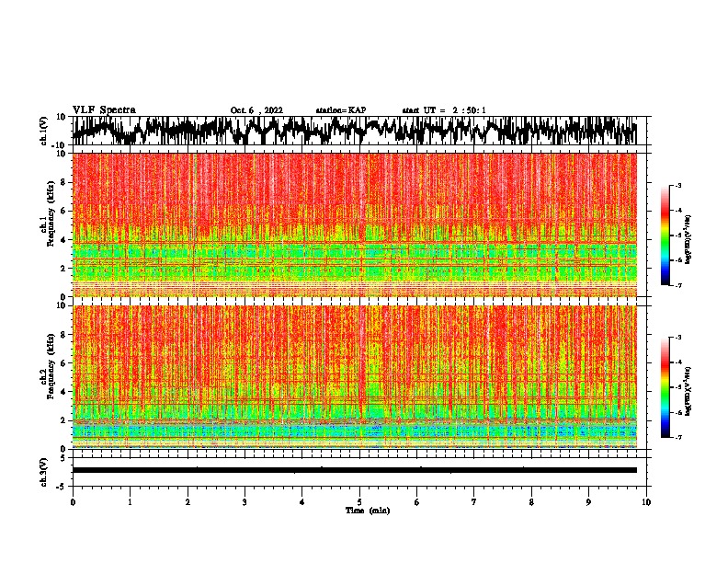Click the '-3' label on ch.1 colorbar

click(x=677, y=186)
